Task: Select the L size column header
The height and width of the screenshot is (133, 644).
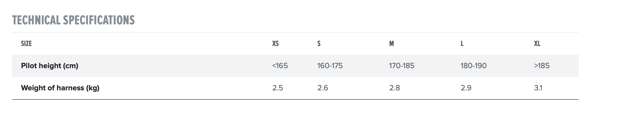Action: click(462, 44)
